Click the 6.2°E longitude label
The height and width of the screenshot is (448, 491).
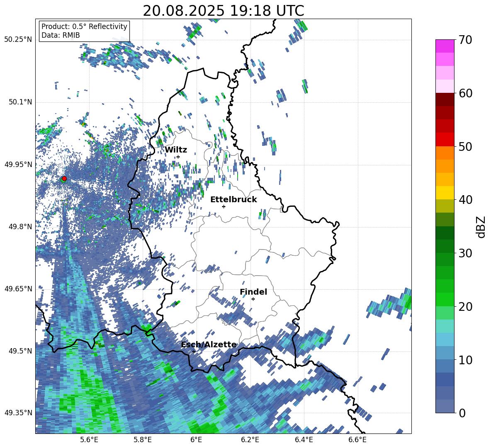(x=250, y=440)
